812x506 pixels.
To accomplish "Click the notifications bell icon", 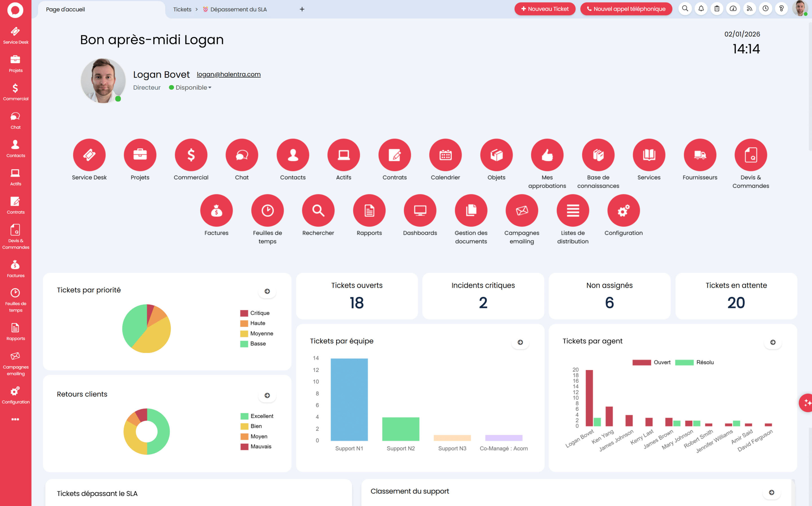I will [701, 9].
